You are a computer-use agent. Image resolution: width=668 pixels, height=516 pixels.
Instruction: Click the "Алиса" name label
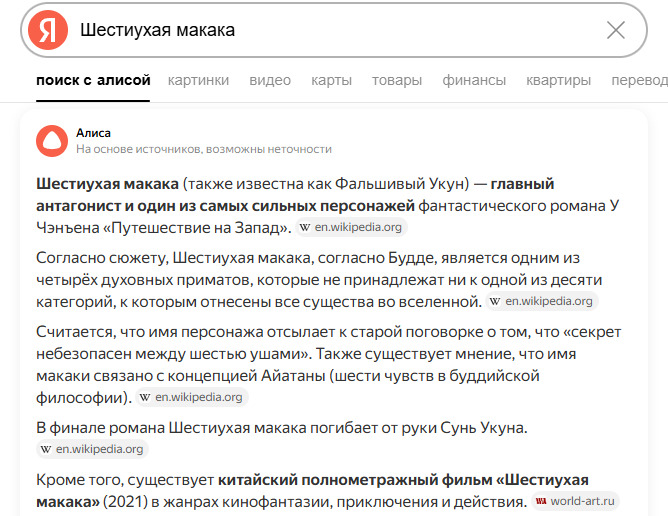pos(93,132)
